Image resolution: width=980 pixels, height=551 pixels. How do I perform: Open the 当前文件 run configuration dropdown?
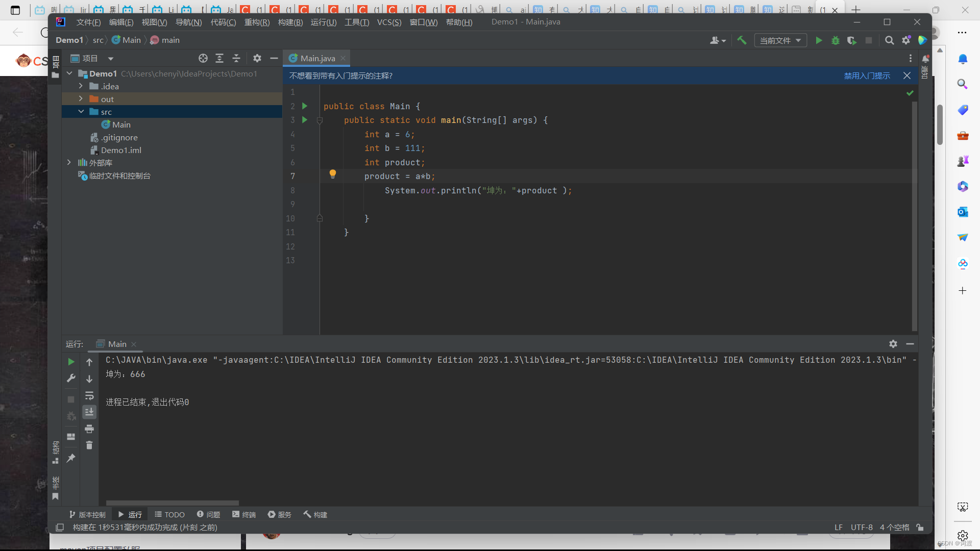[x=780, y=40]
